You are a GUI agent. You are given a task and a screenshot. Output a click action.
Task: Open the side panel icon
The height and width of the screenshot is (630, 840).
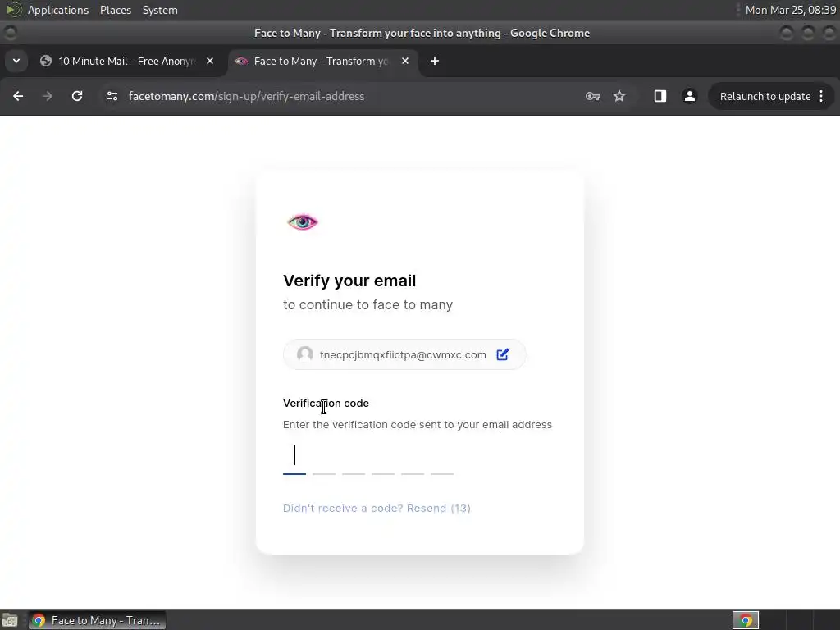point(660,96)
